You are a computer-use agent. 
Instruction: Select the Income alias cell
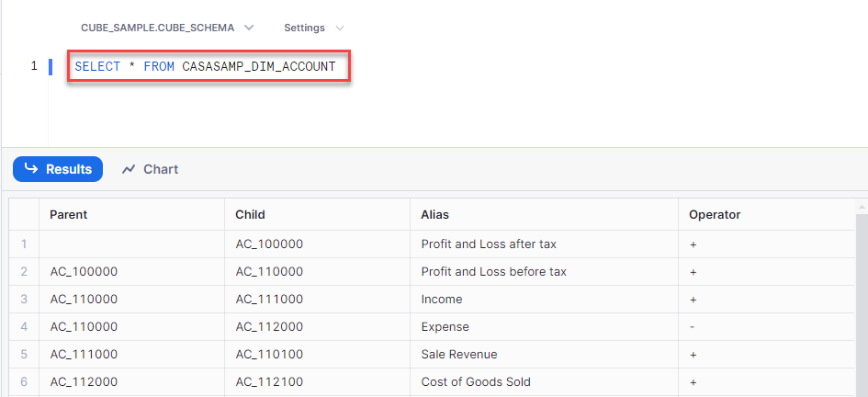pos(442,299)
